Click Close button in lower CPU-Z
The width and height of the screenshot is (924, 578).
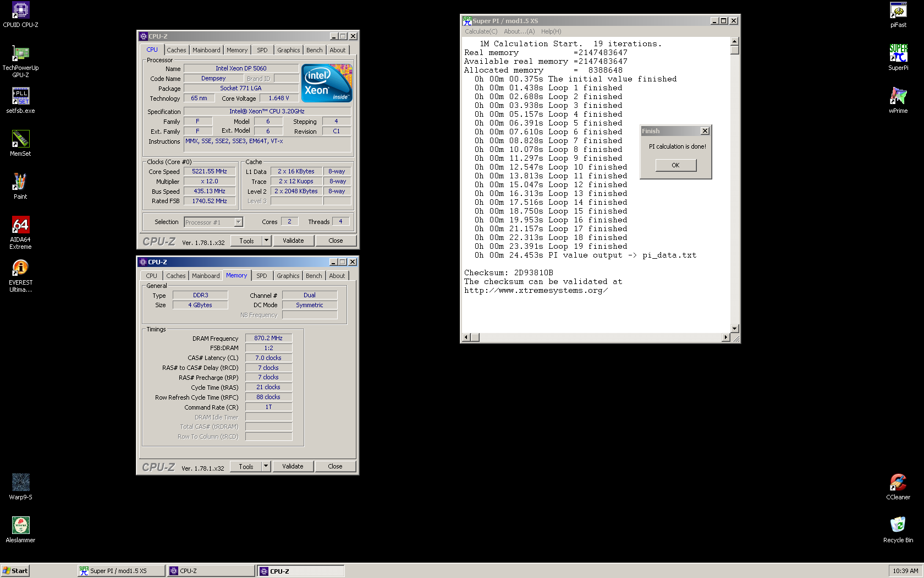coord(335,466)
